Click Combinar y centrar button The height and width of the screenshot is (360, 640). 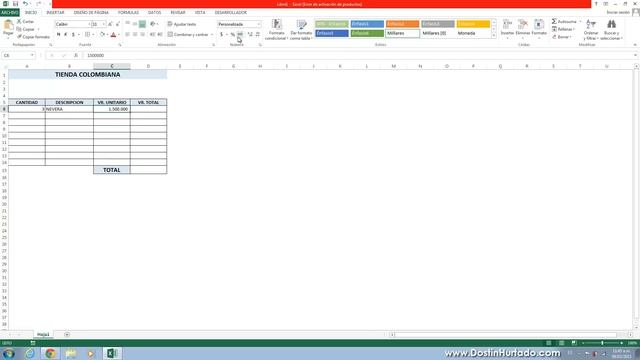click(x=188, y=35)
